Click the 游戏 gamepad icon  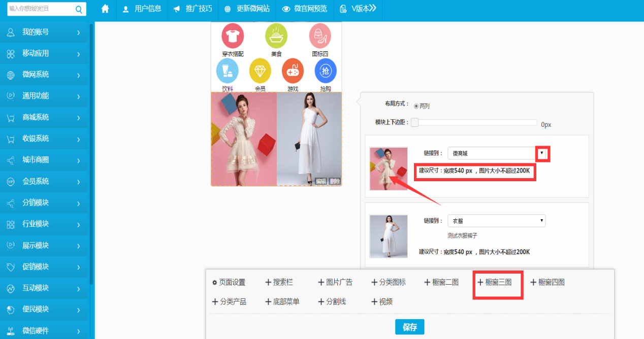(293, 71)
